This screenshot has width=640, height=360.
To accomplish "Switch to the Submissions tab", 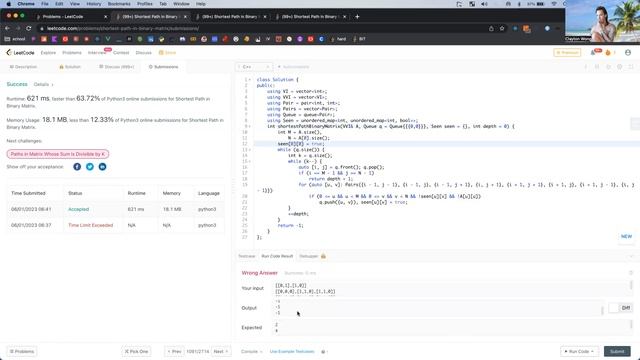I will point(163,67).
